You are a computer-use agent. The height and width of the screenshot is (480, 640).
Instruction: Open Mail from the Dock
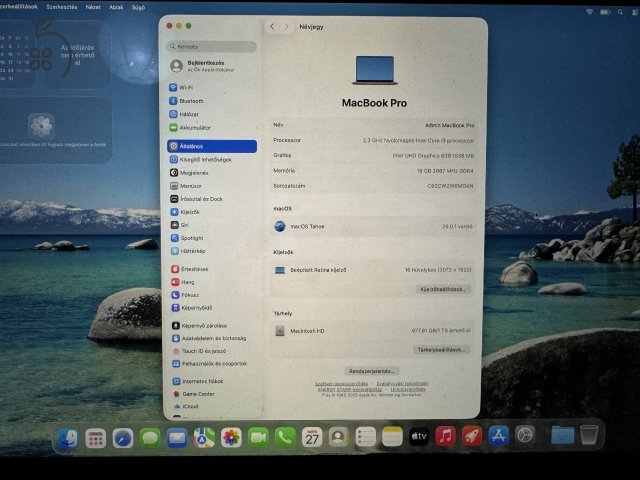click(x=177, y=438)
